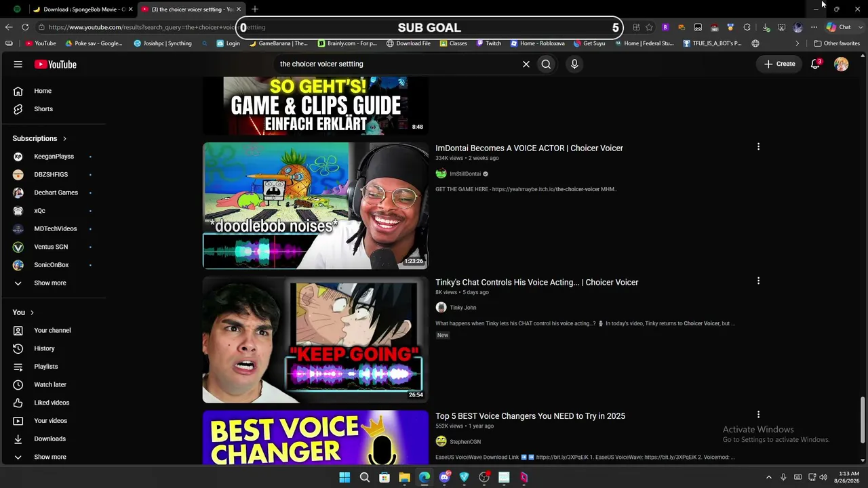This screenshot has width=868, height=488.
Task: Click the Create button
Action: [x=780, y=64]
